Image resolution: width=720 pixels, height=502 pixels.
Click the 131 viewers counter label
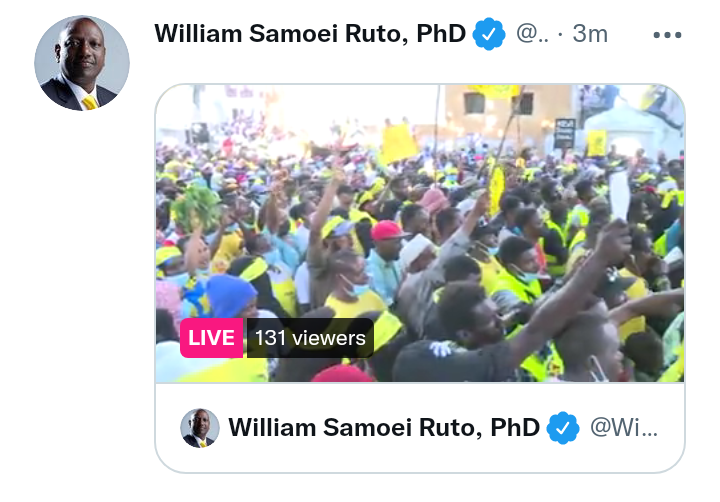[310, 338]
